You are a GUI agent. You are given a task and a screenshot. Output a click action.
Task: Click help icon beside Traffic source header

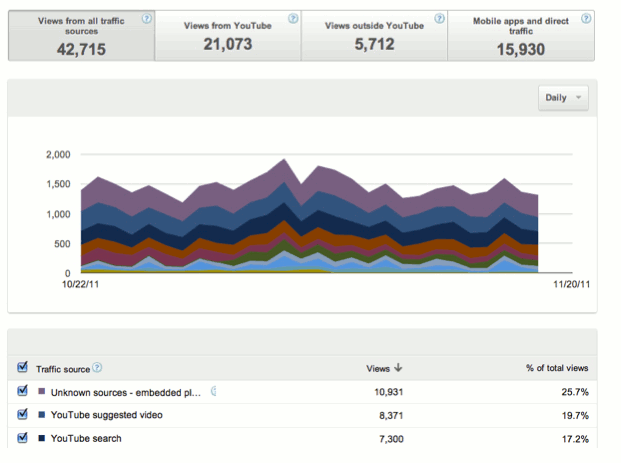click(x=98, y=368)
